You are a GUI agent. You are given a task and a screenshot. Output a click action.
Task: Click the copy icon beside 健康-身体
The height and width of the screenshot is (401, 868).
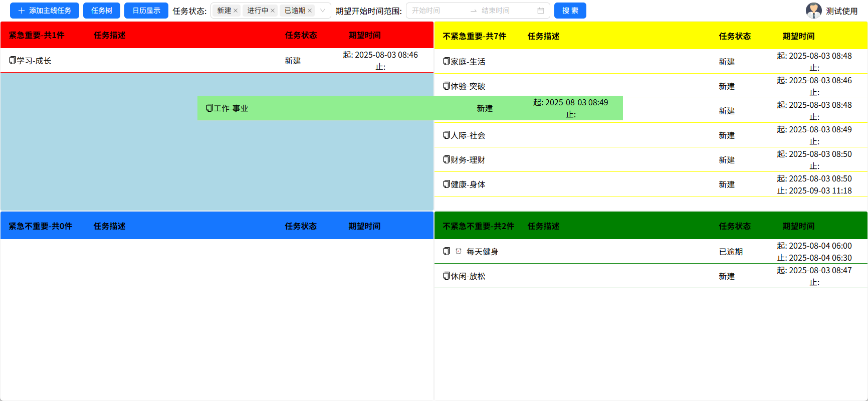[447, 184]
